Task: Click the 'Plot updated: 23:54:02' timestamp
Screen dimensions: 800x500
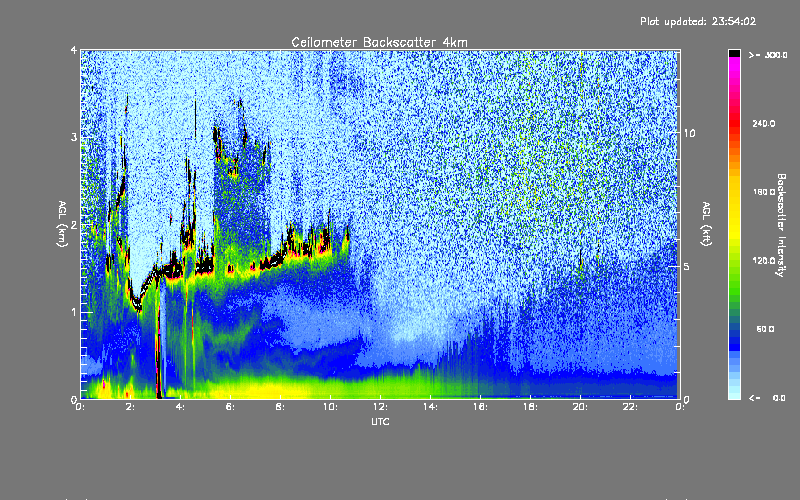Action: coord(698,21)
